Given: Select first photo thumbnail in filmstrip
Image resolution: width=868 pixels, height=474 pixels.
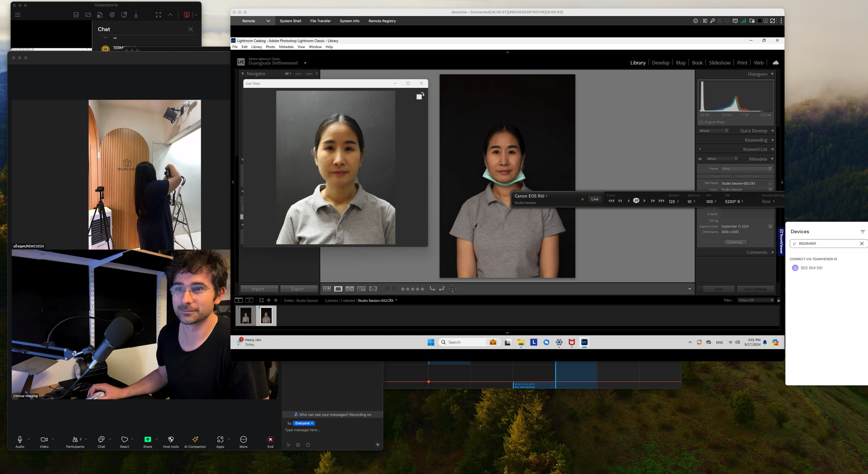Looking at the screenshot, I should pyautogui.click(x=246, y=316).
